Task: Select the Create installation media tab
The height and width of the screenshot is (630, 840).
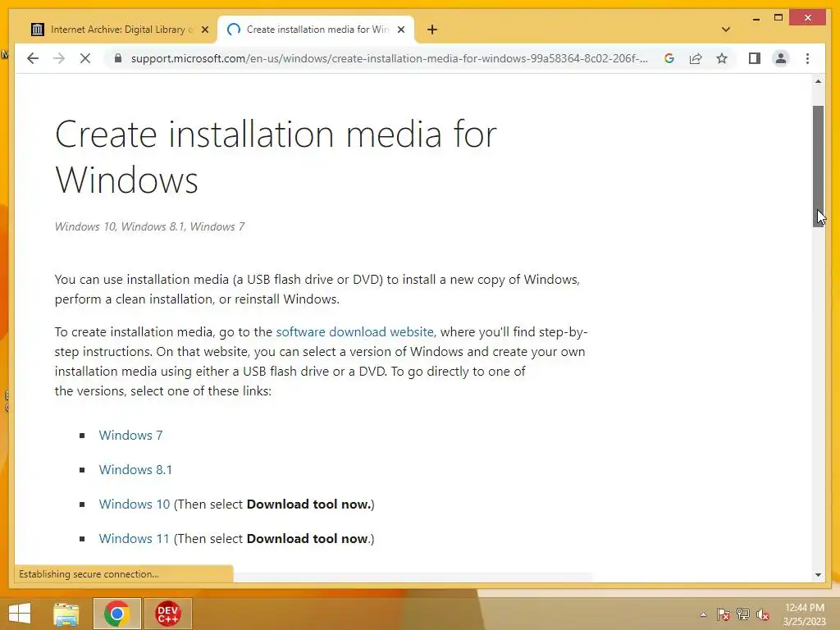Action: (x=316, y=30)
